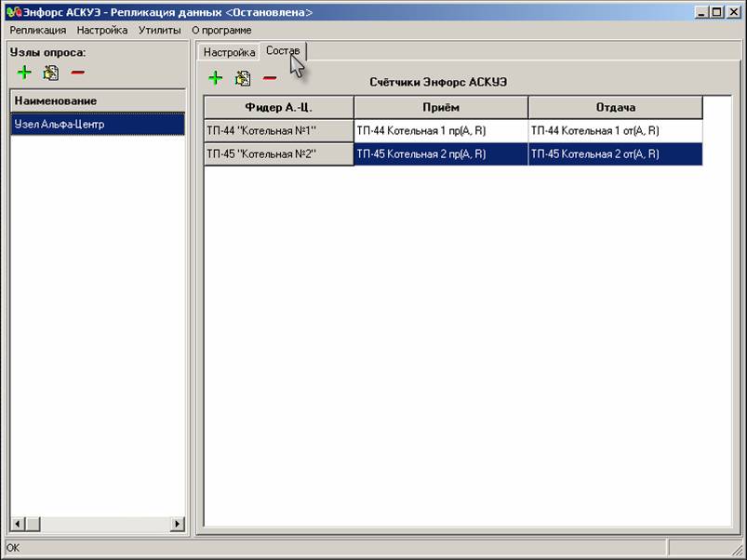
Task: Click the node list horizontal scrollbar thumb
Action: pyautogui.click(x=33, y=524)
